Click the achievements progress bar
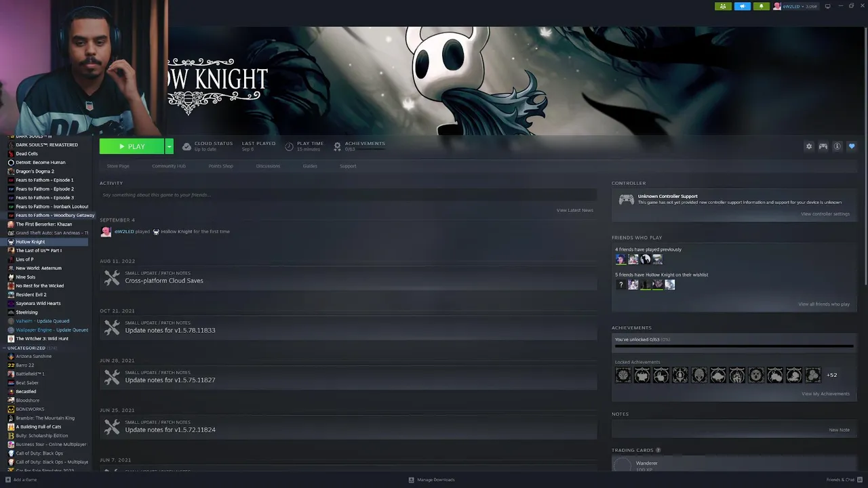The width and height of the screenshot is (868, 488). [734, 346]
